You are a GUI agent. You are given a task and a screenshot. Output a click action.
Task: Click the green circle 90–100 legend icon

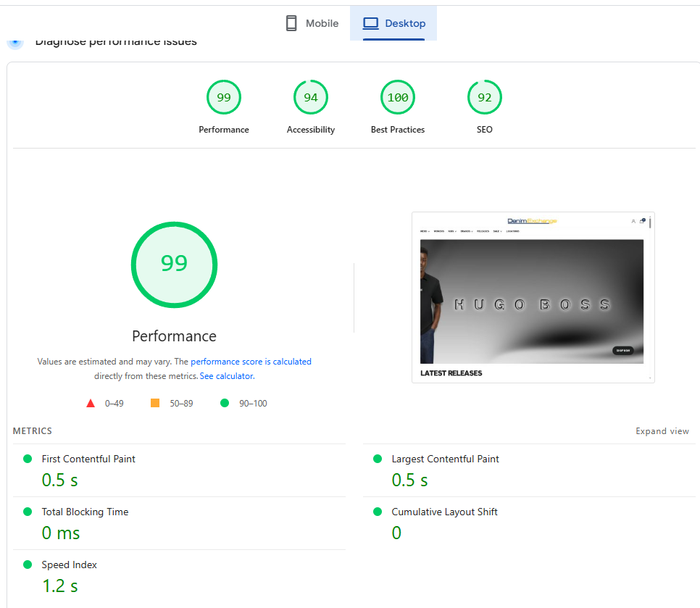tap(225, 403)
